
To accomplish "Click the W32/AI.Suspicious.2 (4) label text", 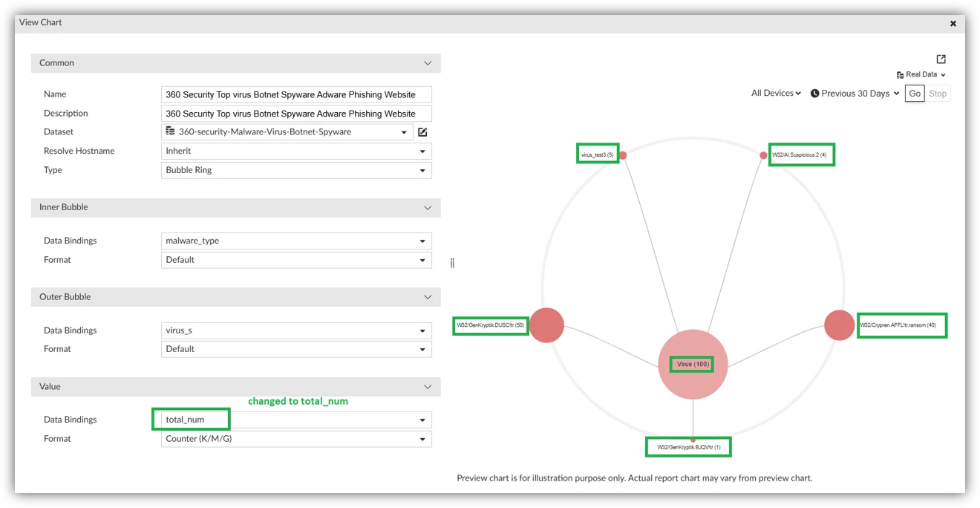I will 800,155.
